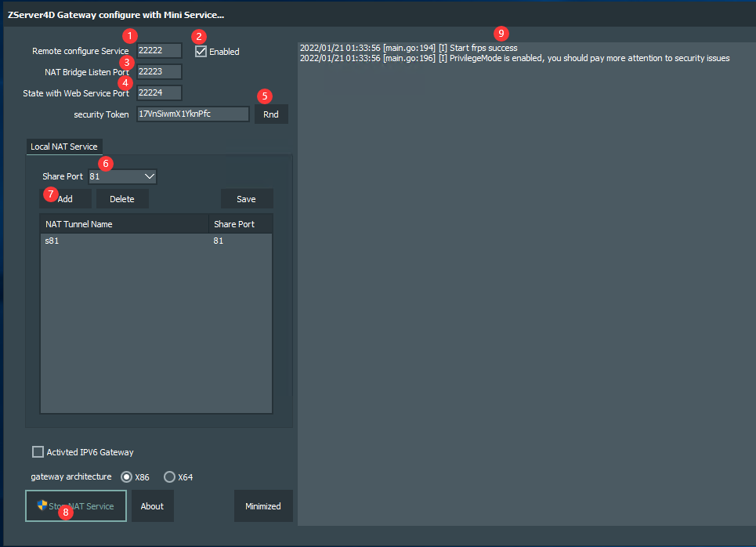
Task: Toggle the Enabled checkbox
Action: [201, 52]
